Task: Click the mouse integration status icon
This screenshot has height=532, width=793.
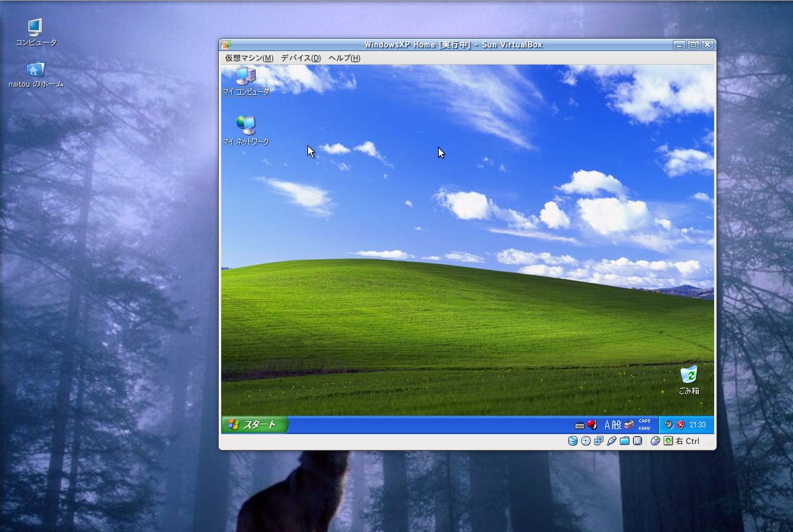Action: (655, 441)
